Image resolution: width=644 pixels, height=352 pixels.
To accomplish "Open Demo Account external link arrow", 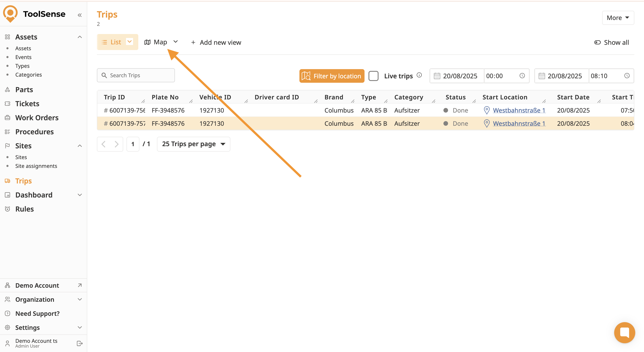I will (x=80, y=285).
